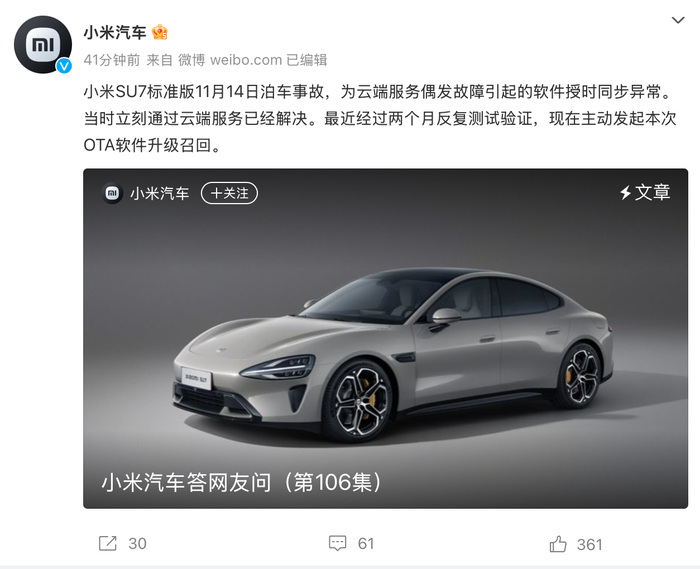Open 小米汽车 account name link
The height and width of the screenshot is (569, 700).
(115, 33)
